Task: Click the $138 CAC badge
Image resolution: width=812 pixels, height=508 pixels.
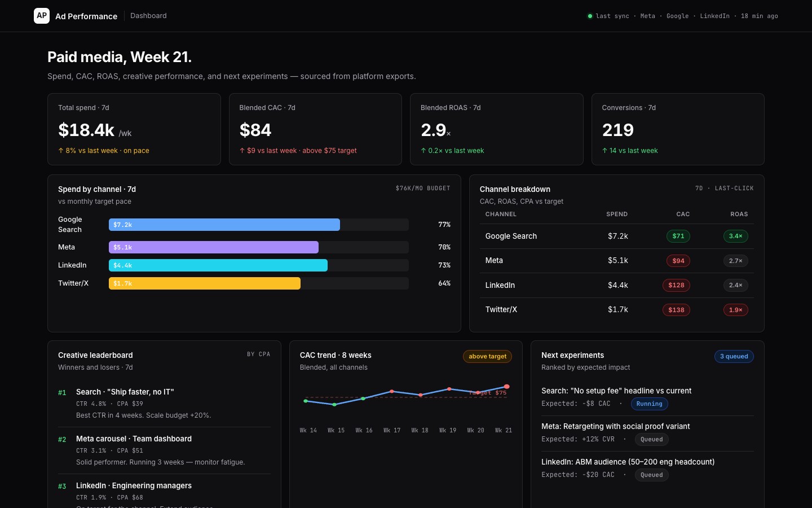Action: click(676, 310)
